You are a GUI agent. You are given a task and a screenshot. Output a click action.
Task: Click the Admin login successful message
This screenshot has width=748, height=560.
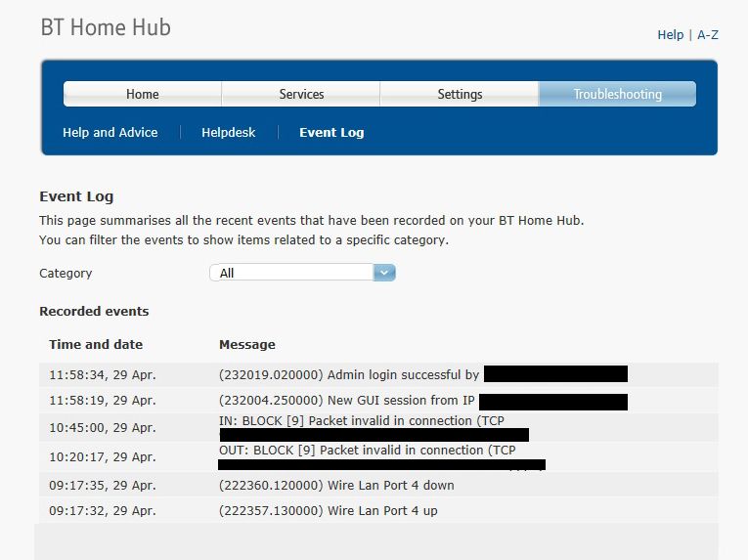coord(349,375)
